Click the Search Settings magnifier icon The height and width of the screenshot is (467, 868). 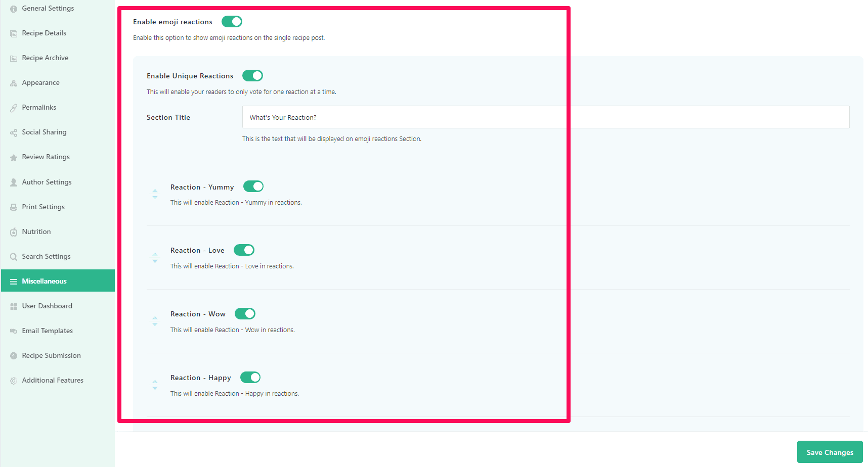(x=14, y=257)
